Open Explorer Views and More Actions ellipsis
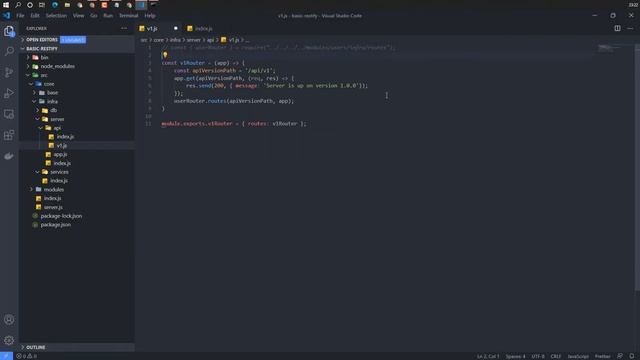Viewport: 640px width, 360px height. [124, 28]
